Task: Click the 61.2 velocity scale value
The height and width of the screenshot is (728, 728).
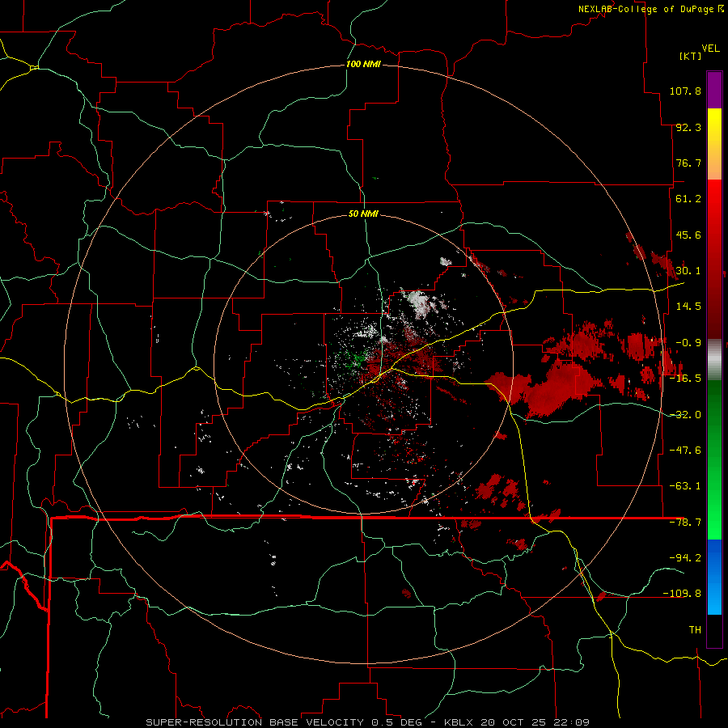Action: [688, 199]
